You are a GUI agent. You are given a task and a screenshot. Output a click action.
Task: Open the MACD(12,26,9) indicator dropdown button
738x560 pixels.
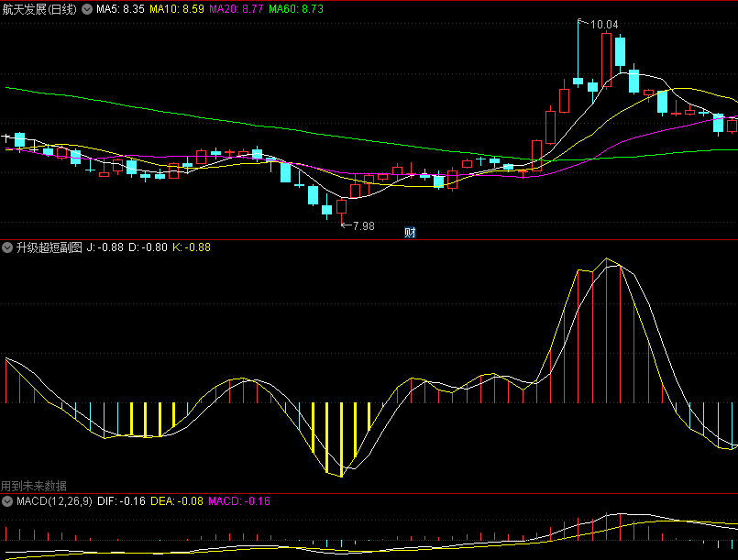[7, 501]
